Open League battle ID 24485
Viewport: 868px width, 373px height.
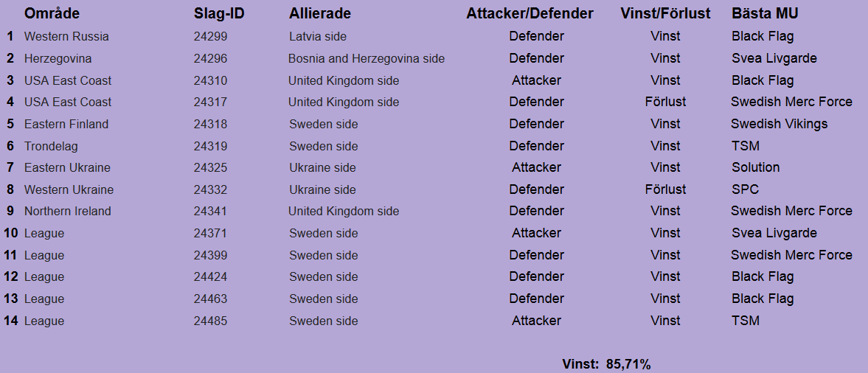(210, 321)
